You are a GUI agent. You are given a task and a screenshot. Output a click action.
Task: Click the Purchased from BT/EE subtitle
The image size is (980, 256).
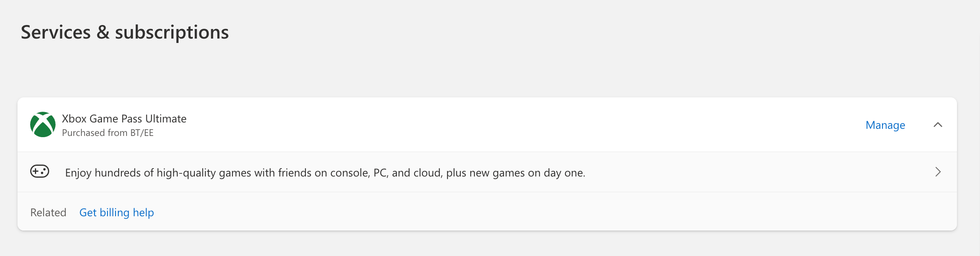click(x=108, y=133)
